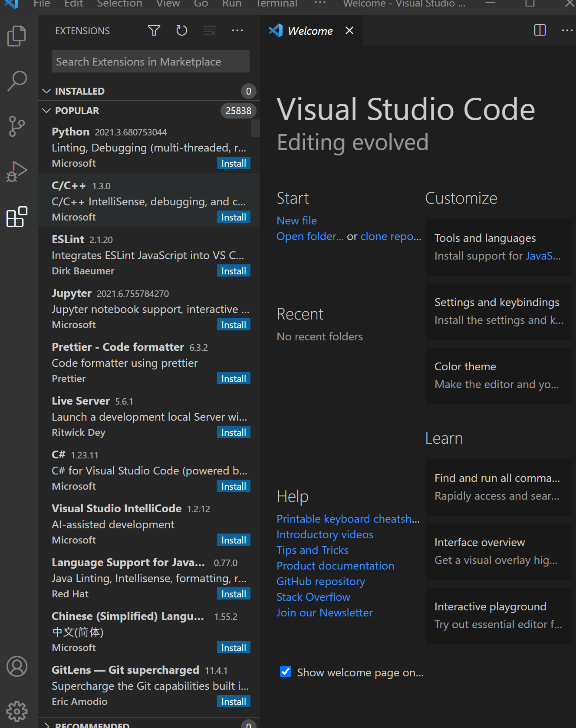Install the C# extension
Image resolution: width=576 pixels, height=728 pixels.
(x=234, y=486)
